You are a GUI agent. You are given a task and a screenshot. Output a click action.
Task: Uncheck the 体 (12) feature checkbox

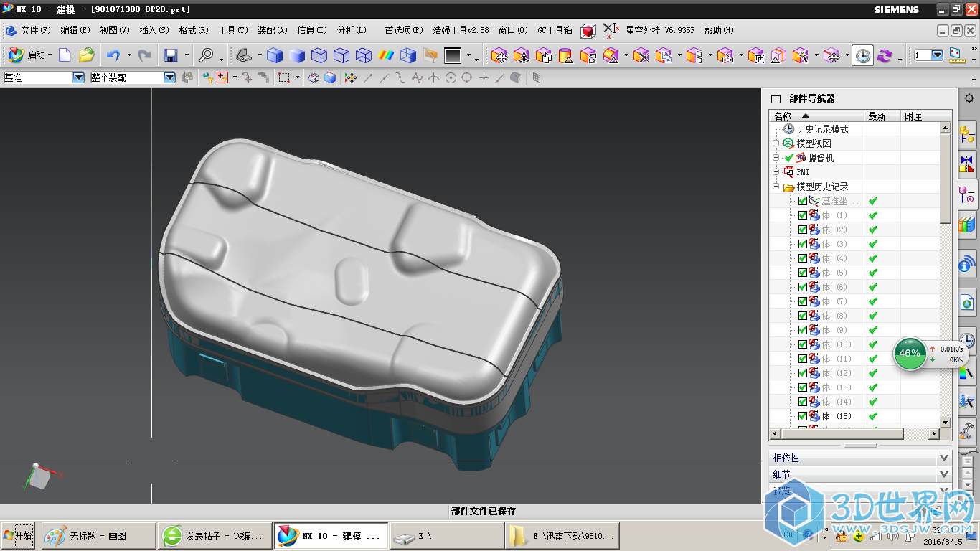pos(803,373)
